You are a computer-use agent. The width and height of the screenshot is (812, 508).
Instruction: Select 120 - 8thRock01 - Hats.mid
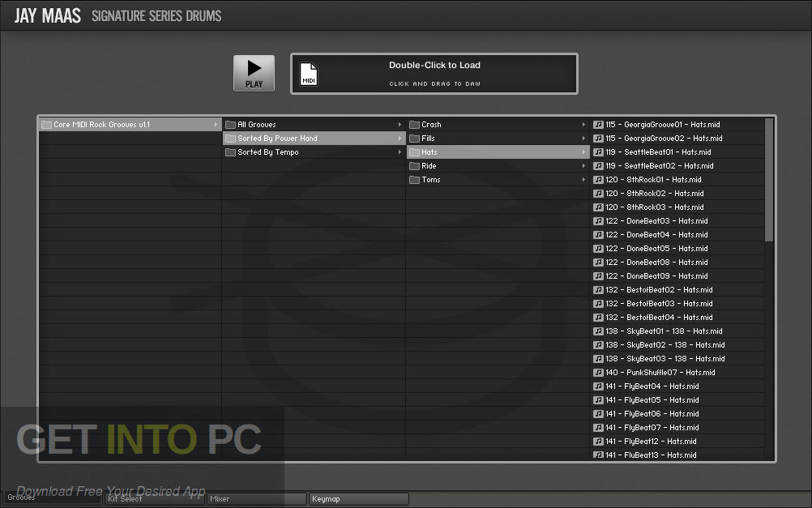point(677,180)
